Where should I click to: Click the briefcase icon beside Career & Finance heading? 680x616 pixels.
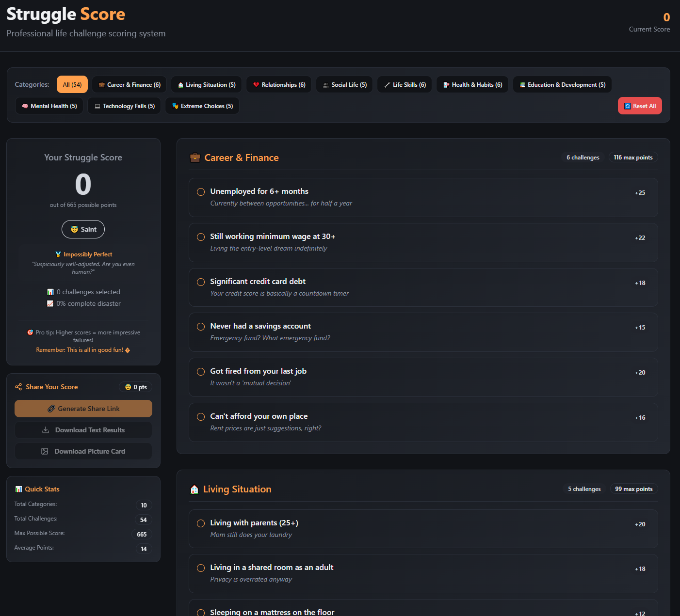point(195,158)
